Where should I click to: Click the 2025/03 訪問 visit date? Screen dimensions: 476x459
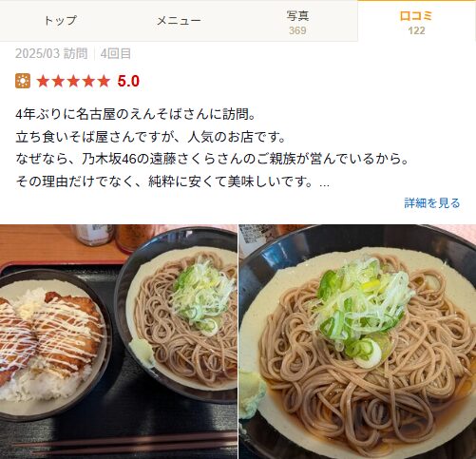click(x=51, y=53)
